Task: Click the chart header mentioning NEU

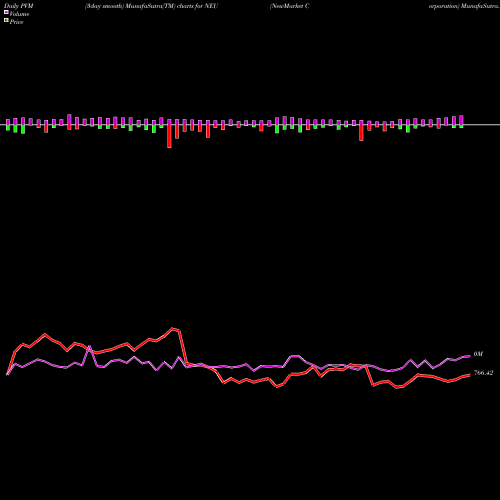Action: coord(151,6)
